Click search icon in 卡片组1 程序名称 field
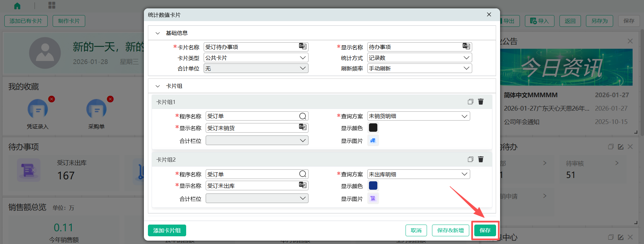Screen dimensions: 644x244 pos(303,116)
